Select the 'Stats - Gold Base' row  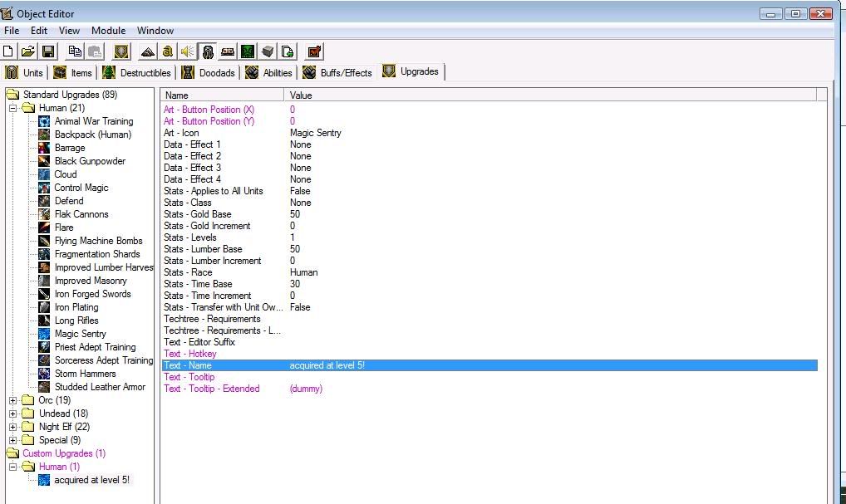(489, 214)
